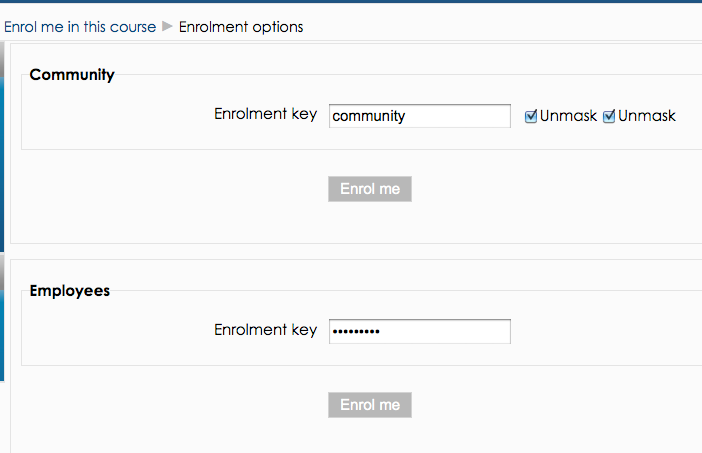Viewport: 702px width, 453px height.
Task: Click the blue sidebar strip beside Community panel
Action: coord(2,147)
